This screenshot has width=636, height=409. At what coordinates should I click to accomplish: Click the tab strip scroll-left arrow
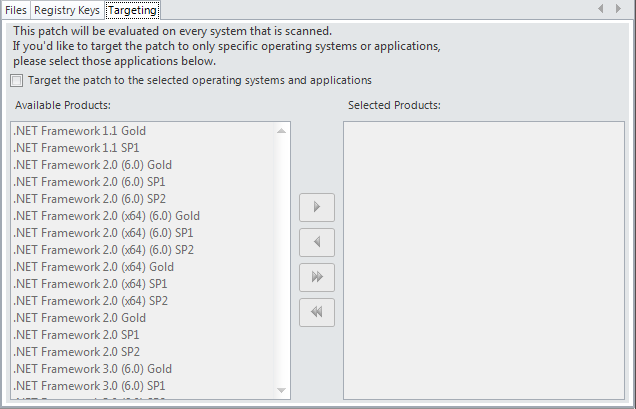click(x=601, y=9)
